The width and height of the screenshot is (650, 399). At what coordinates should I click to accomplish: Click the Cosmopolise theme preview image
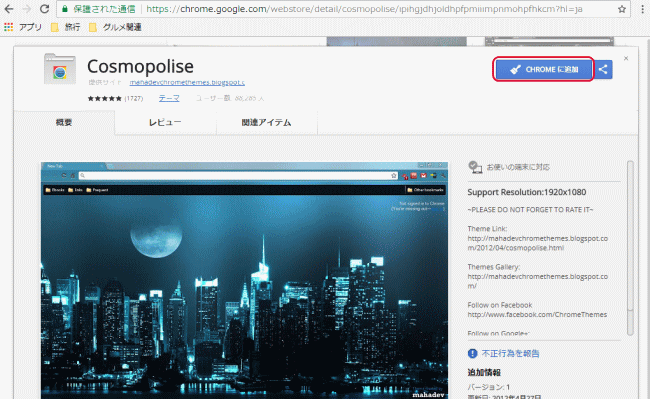[245, 281]
